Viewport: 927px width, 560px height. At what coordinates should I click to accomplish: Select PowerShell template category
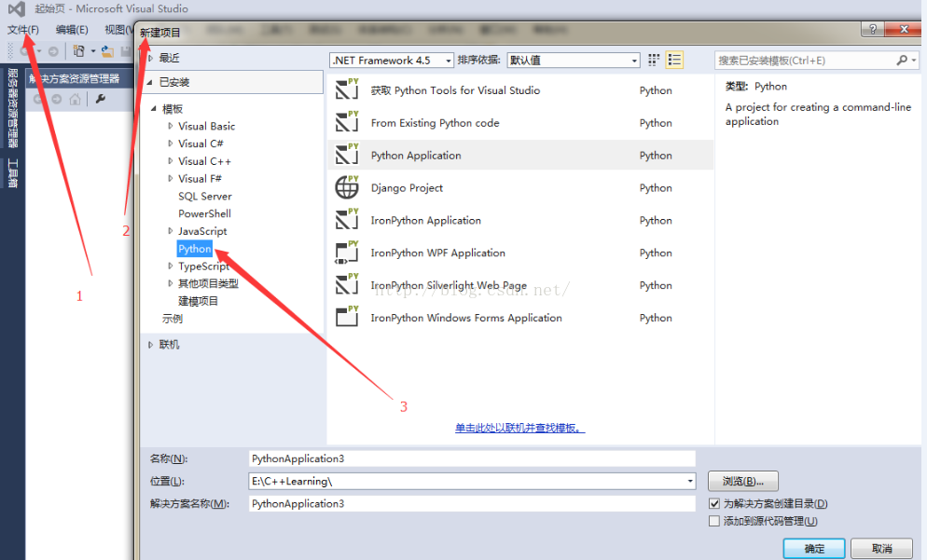[204, 213]
